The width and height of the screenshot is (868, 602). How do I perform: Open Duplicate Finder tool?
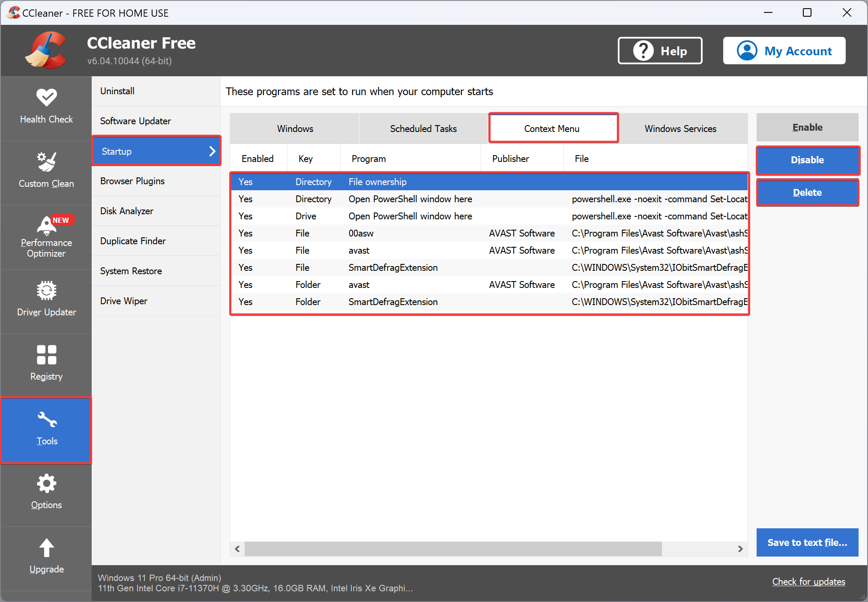[156, 241]
